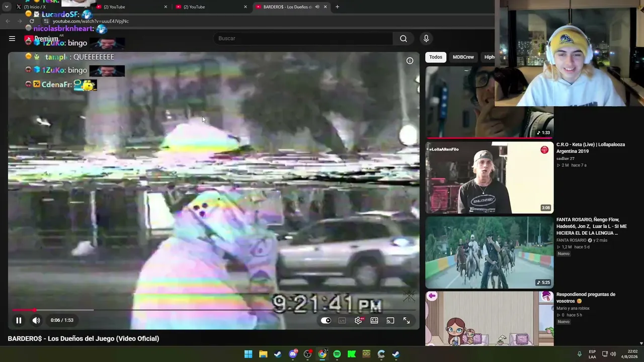This screenshot has height=362, width=644.
Task: Open the video info card icon
Action: pyautogui.click(x=410, y=61)
